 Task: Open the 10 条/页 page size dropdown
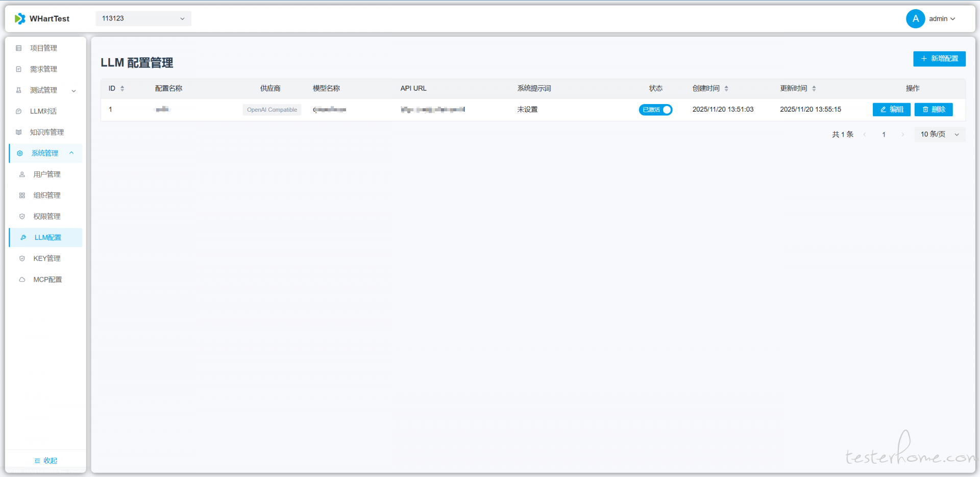coord(939,135)
